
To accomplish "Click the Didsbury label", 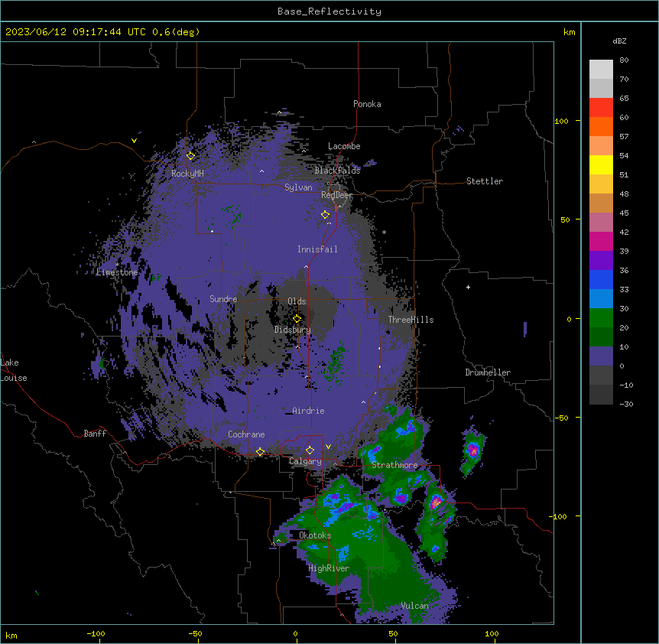I will (293, 330).
